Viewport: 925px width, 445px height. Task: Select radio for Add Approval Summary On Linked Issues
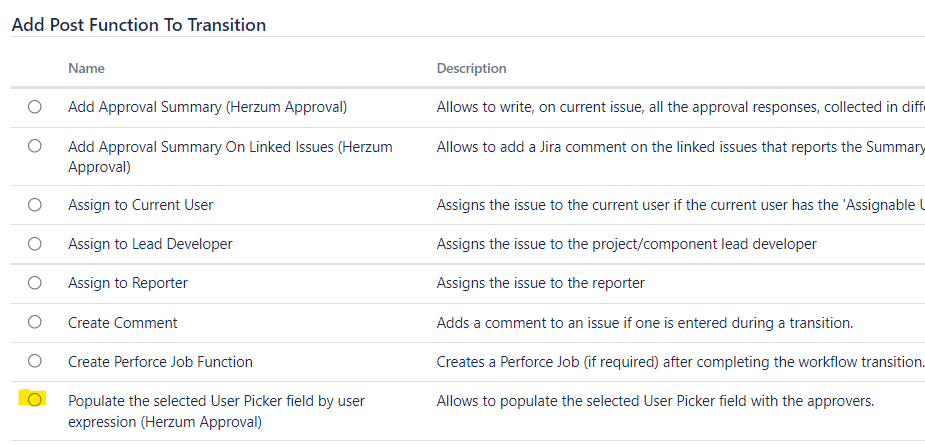pyautogui.click(x=35, y=146)
